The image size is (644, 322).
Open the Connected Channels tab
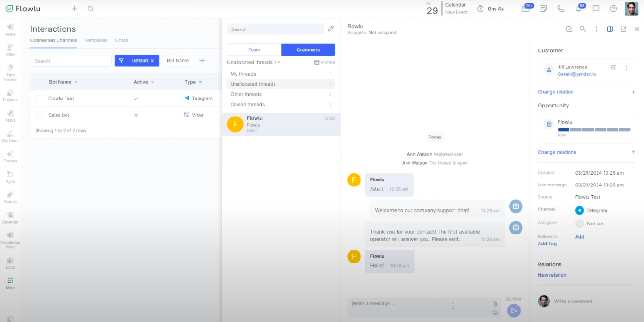(x=54, y=40)
